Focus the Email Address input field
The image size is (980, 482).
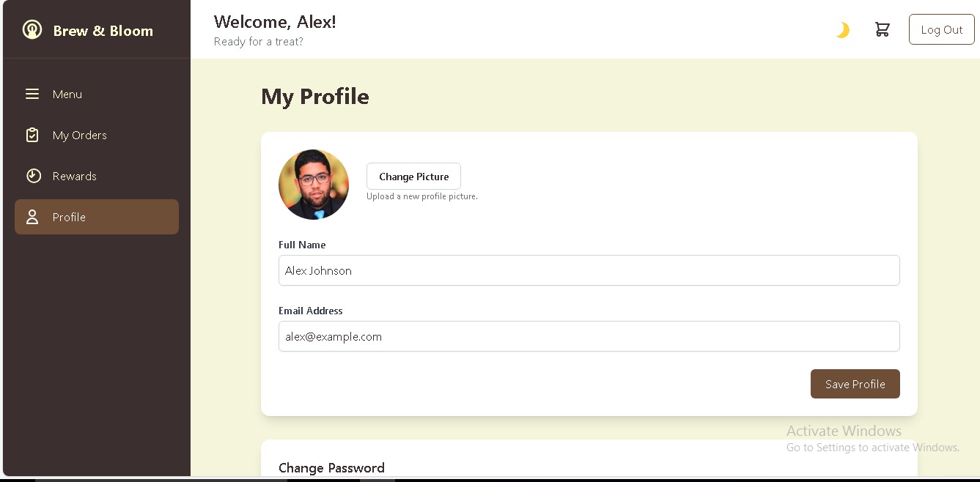pyautogui.click(x=589, y=336)
